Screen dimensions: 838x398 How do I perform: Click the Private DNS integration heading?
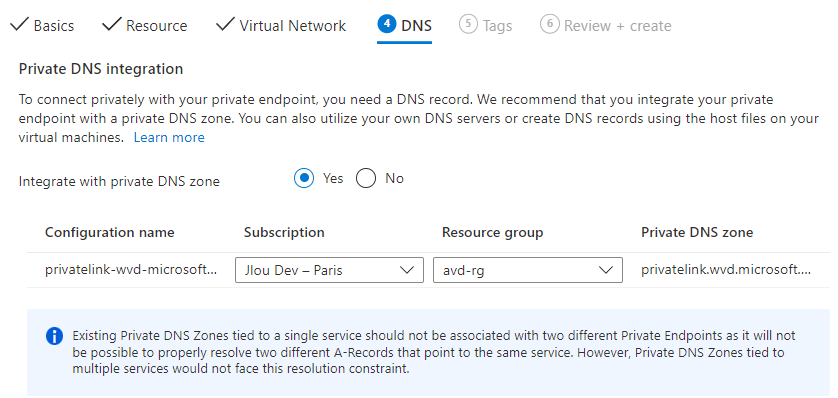tap(101, 69)
